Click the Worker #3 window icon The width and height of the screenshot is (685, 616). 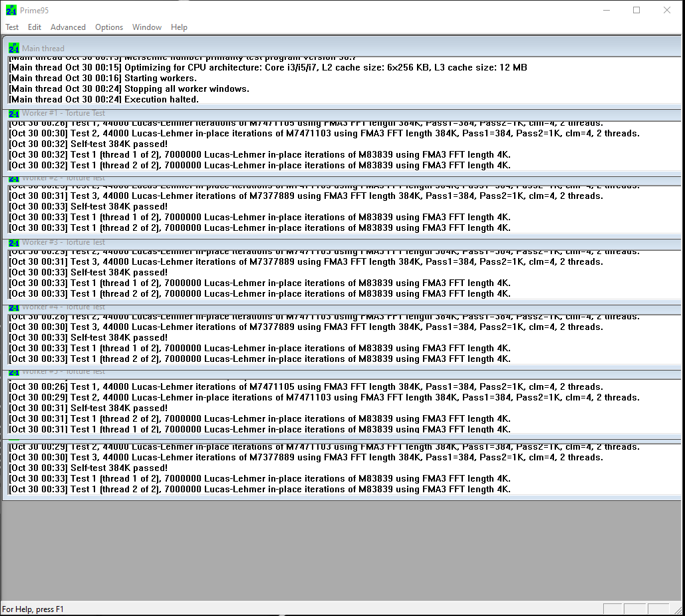click(x=13, y=243)
